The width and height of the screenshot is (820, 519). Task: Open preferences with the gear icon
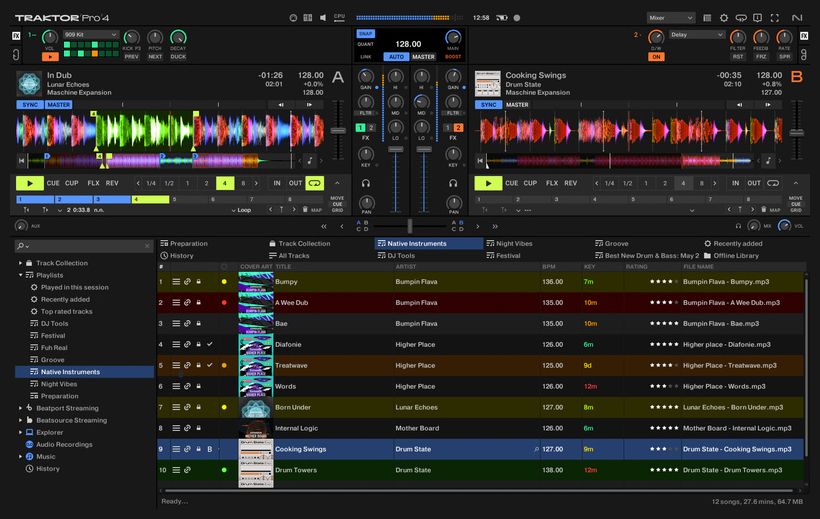[x=724, y=18]
